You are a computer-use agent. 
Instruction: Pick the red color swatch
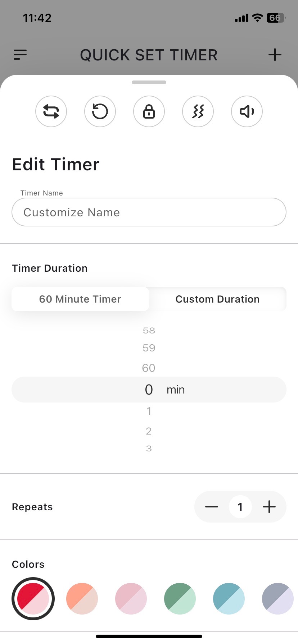pyautogui.click(x=33, y=599)
